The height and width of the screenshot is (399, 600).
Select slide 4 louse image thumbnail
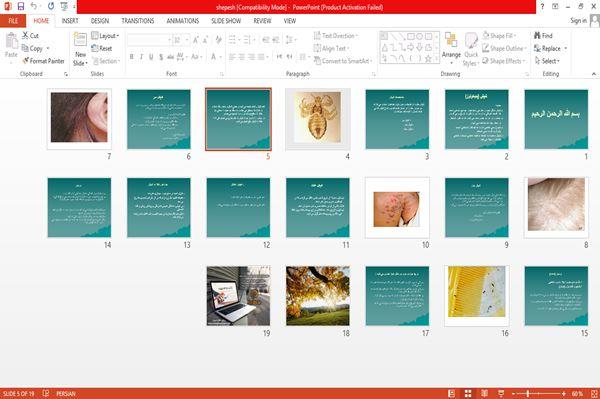pos(318,119)
